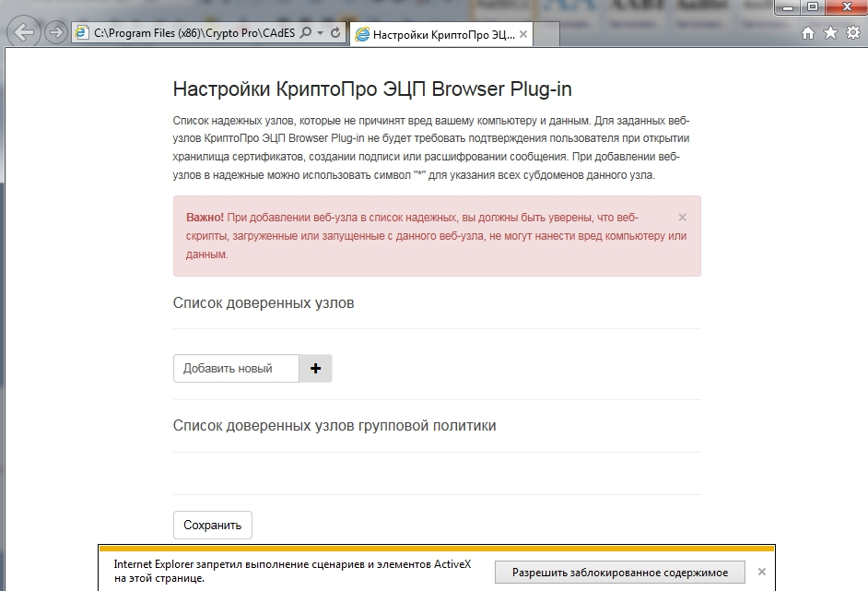This screenshot has height=591, width=868.
Task: Click the plus icon to add trusted site
Action: click(x=314, y=368)
